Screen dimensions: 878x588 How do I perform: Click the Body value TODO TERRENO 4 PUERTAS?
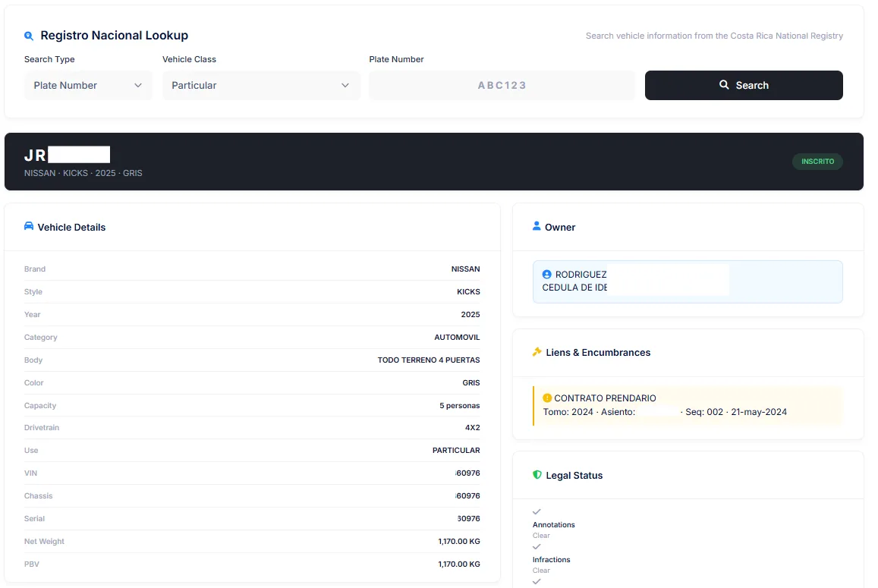pyautogui.click(x=428, y=360)
